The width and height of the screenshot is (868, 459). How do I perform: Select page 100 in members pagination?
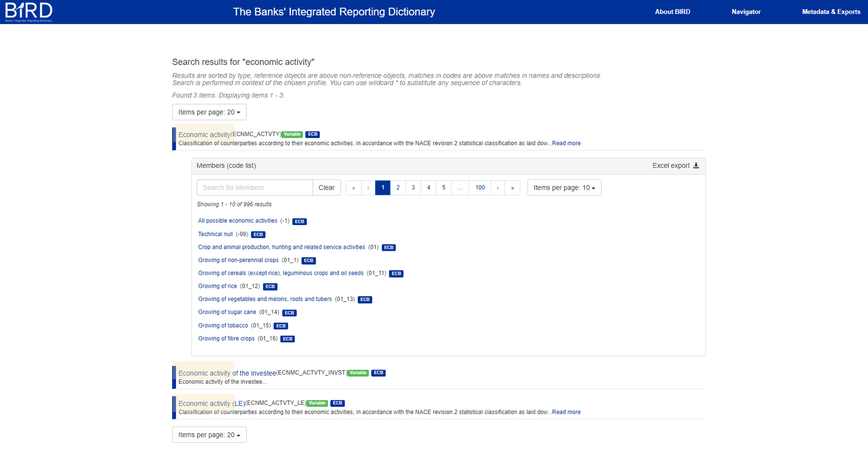click(480, 188)
